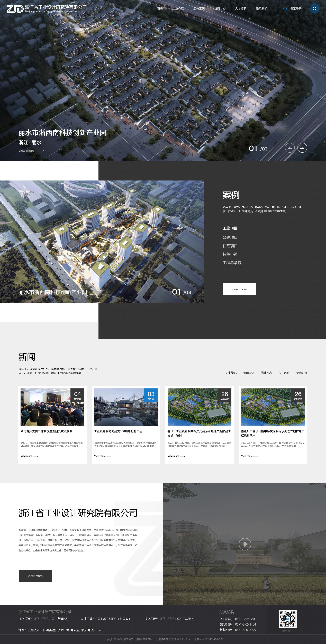Image resolution: width=326 pixels, height=644 pixels.
Task: Click the 人才招聘 navigation link
Action: (240, 8)
